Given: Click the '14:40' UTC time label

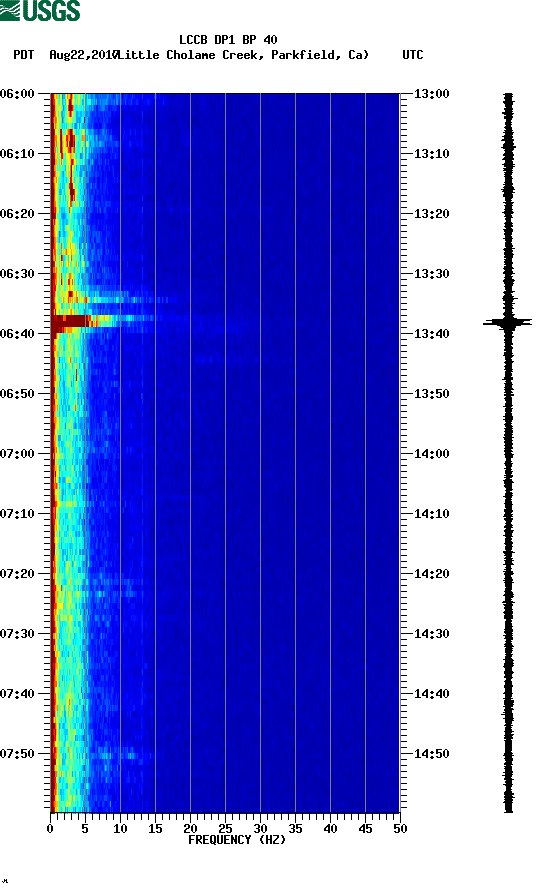Looking at the screenshot, I should pos(431,694).
